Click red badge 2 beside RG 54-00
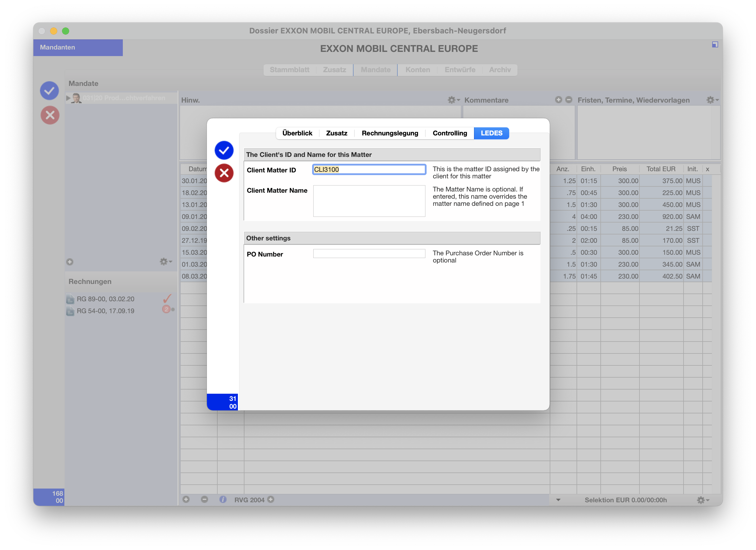 tap(166, 309)
